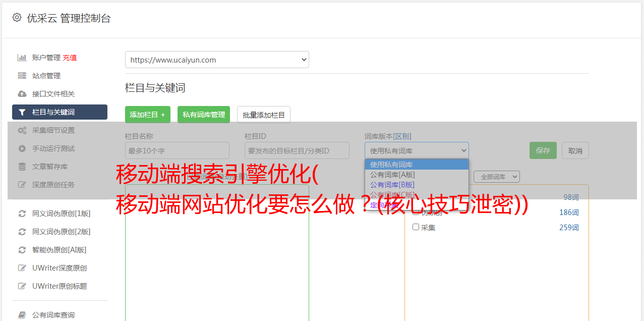Click the server icon for 站点管理
This screenshot has height=321, width=644.
click(22, 76)
